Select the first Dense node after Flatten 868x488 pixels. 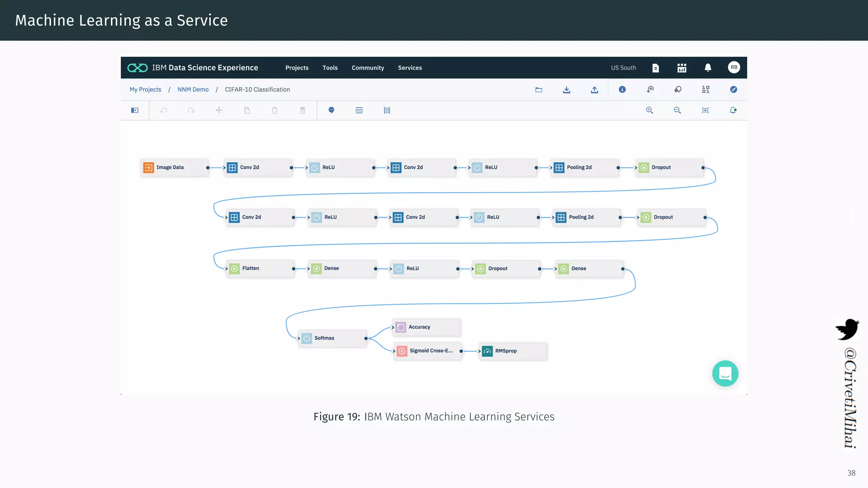point(342,269)
